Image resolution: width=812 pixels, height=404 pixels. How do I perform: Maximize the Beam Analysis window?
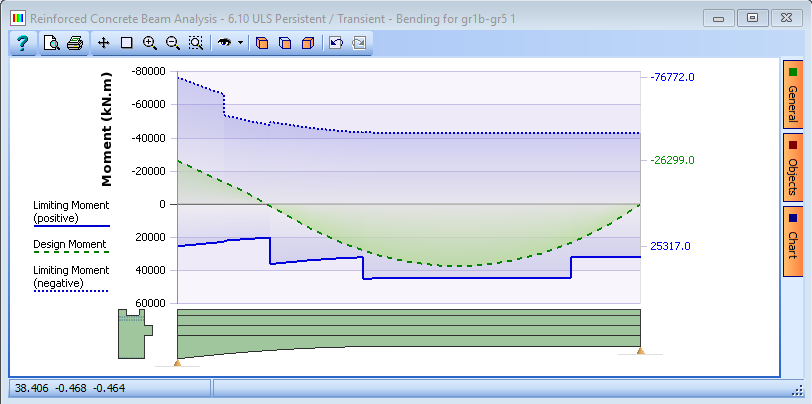(752, 19)
